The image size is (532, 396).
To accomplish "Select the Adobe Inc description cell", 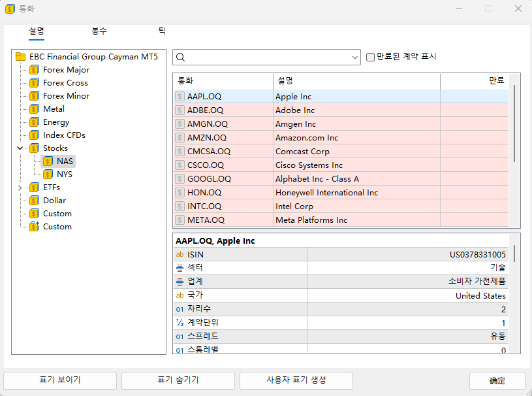I will pos(356,110).
